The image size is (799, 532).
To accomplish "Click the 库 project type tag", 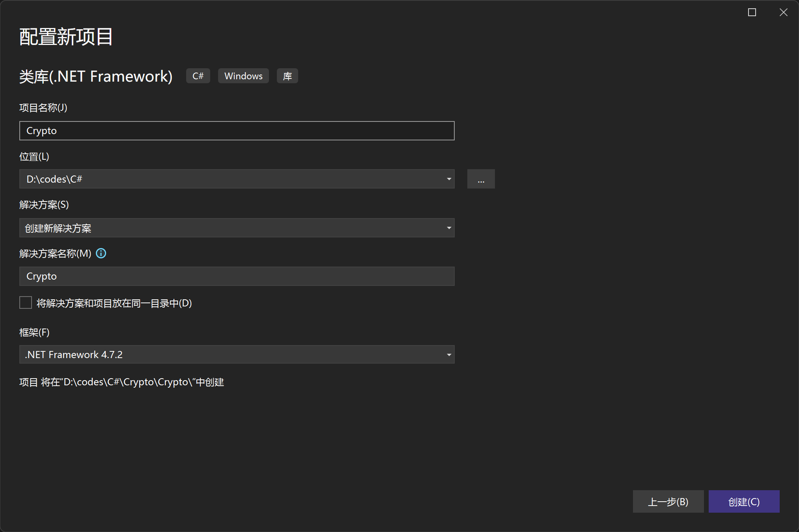I will tap(287, 76).
